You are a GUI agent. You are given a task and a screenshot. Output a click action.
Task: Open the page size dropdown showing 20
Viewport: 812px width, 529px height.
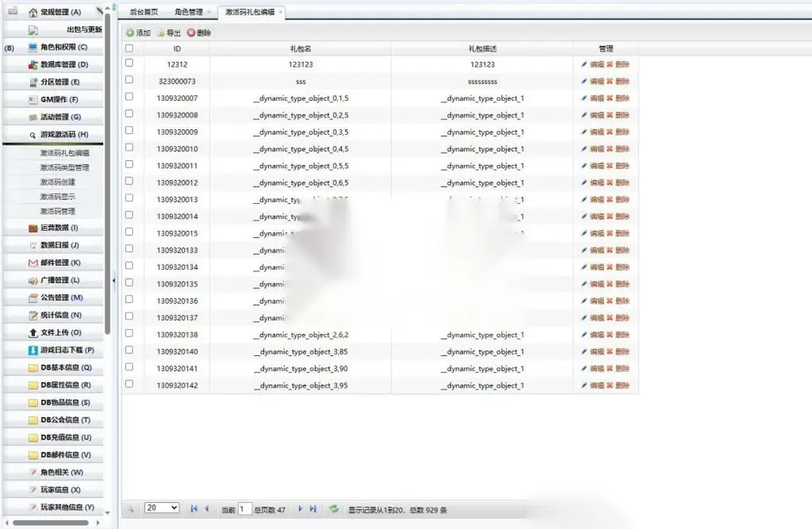pos(162,508)
